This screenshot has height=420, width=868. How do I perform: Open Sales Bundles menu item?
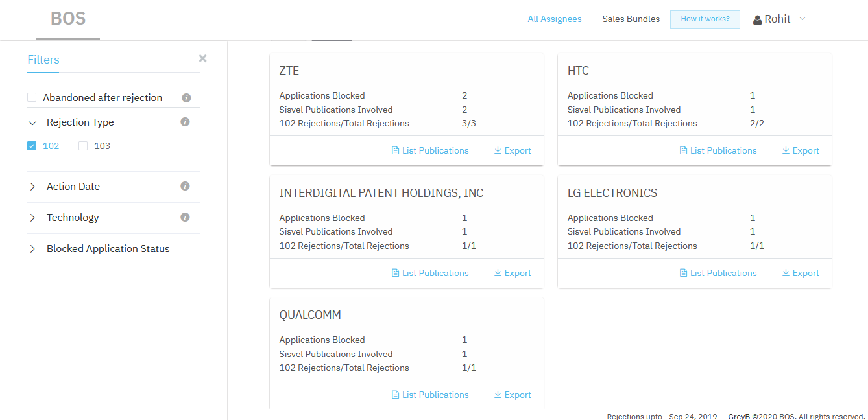631,19
